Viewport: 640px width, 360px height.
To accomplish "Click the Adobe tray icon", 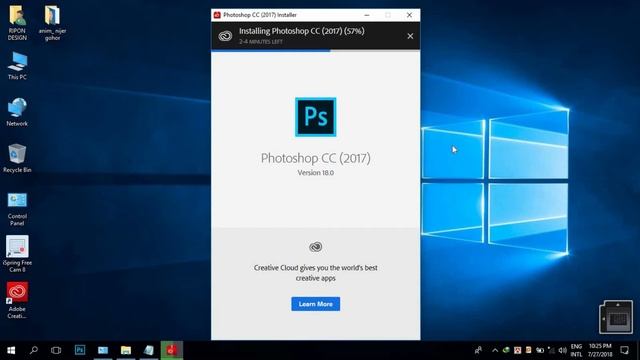I will [518, 350].
